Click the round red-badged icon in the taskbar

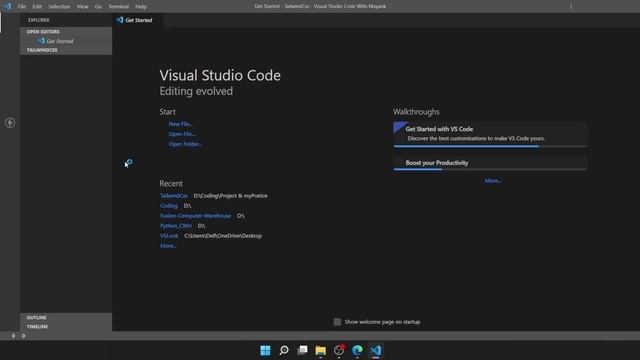[339, 350]
